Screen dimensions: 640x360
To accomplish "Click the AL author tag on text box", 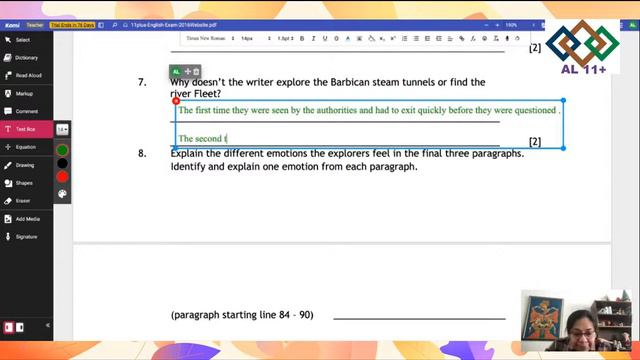I will tap(176, 71).
